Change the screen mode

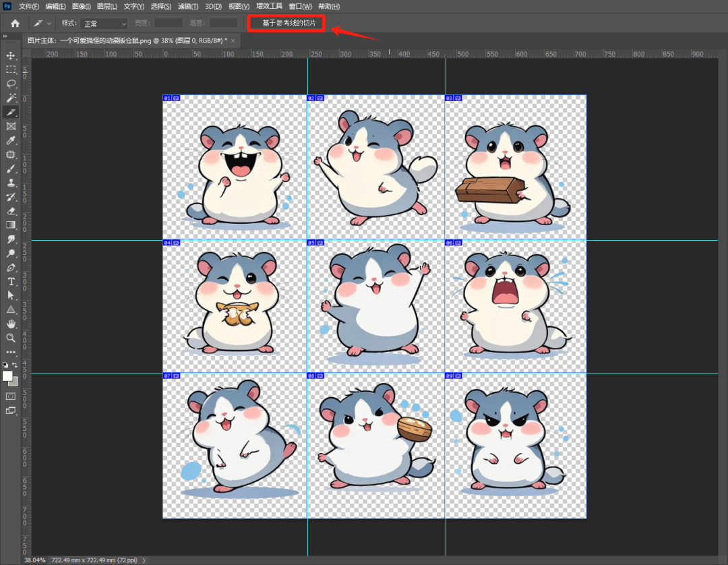[11, 411]
